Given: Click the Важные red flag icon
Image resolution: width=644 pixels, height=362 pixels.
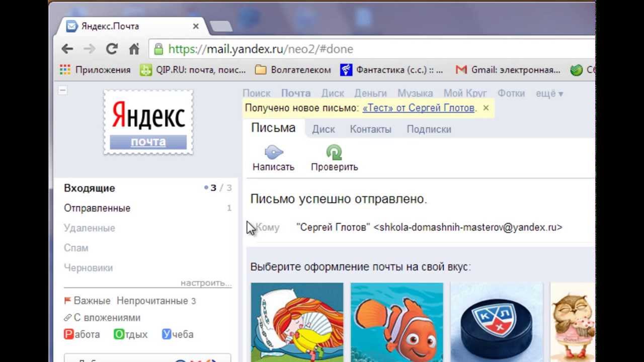Looking at the screenshot, I should click(x=67, y=301).
